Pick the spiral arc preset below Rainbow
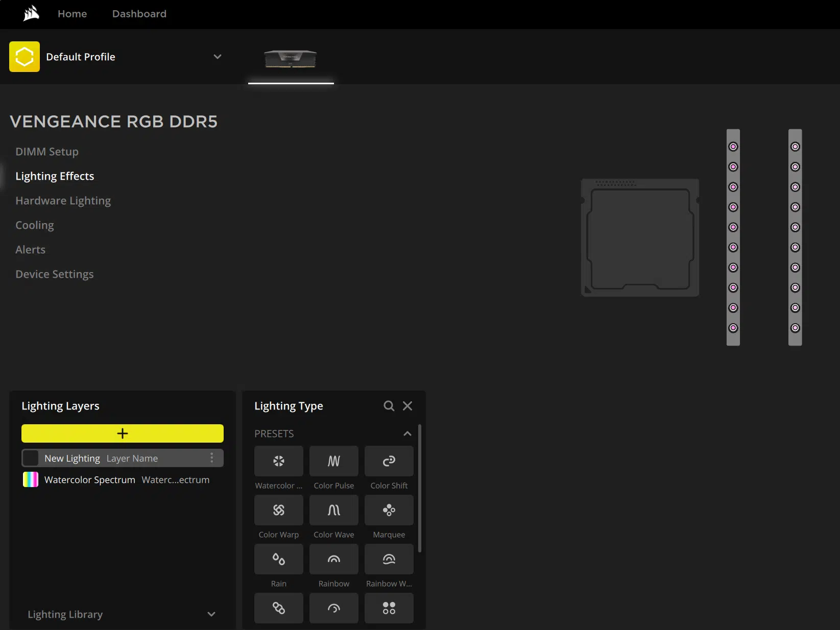 point(334,608)
